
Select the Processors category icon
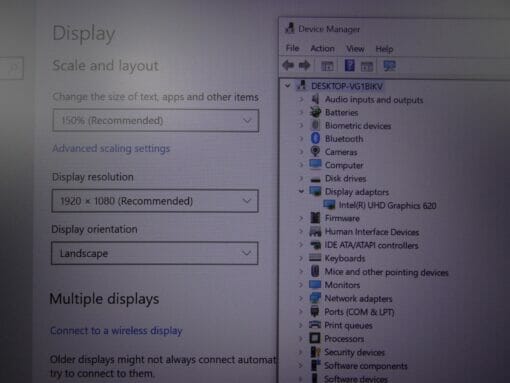[x=315, y=338]
